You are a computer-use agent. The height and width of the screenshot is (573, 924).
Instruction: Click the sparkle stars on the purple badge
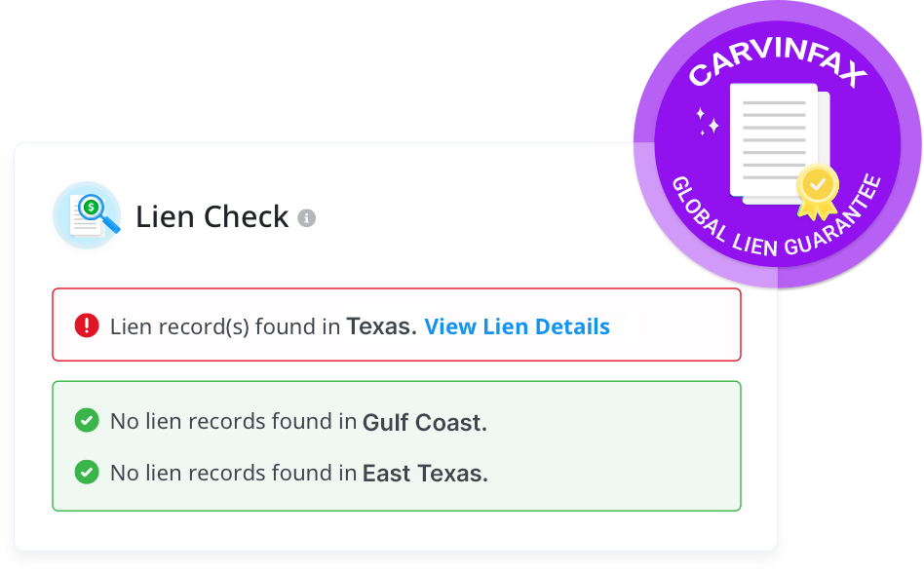click(x=707, y=121)
